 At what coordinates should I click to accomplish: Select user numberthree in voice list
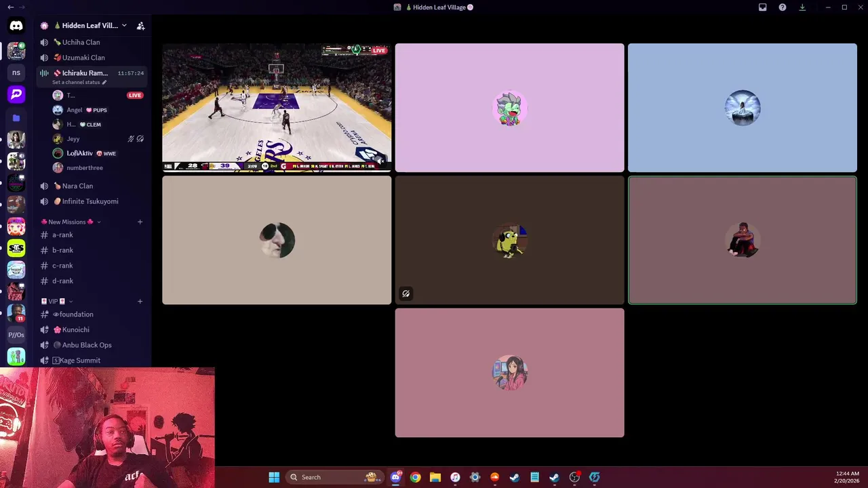[x=98, y=167]
